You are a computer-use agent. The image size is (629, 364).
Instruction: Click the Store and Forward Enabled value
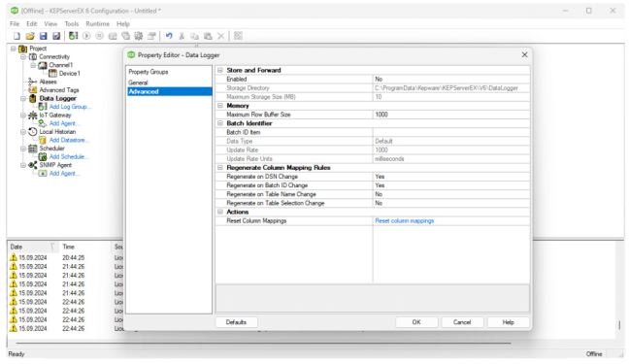coord(451,79)
